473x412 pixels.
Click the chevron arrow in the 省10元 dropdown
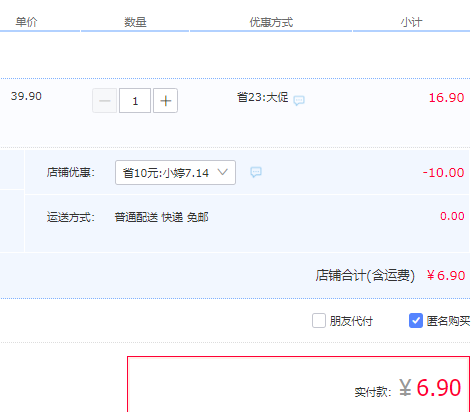click(222, 172)
